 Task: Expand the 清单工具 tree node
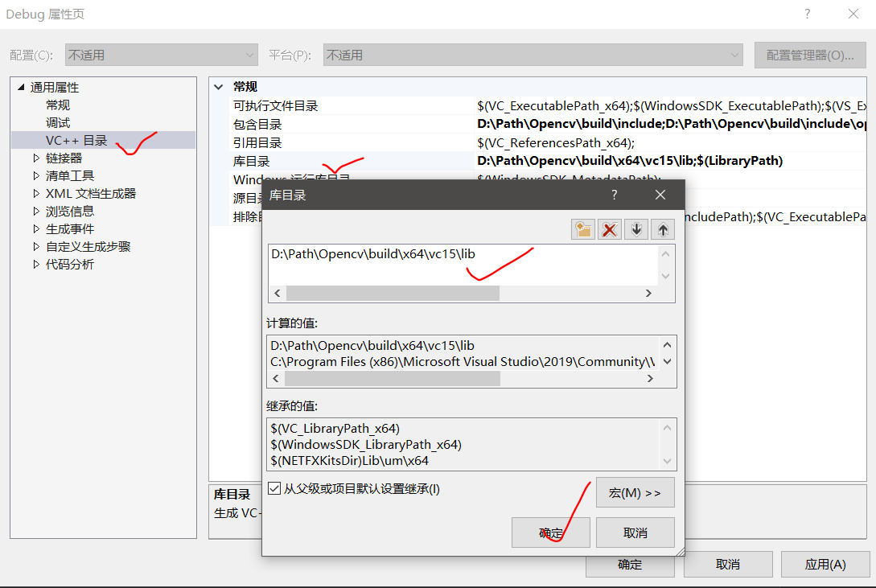[36, 176]
